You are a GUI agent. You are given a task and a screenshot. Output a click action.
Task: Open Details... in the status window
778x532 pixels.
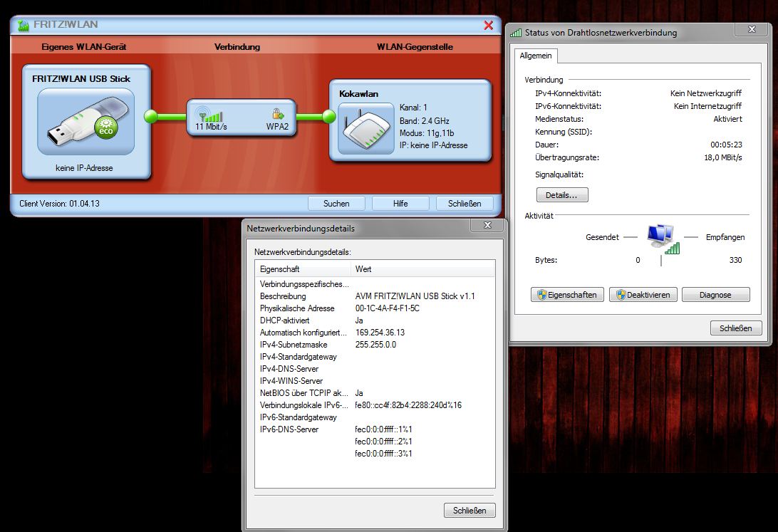[562, 195]
